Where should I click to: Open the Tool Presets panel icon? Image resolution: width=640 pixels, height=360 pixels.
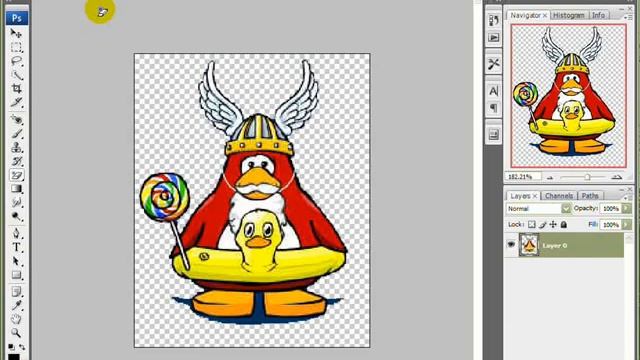click(x=493, y=63)
